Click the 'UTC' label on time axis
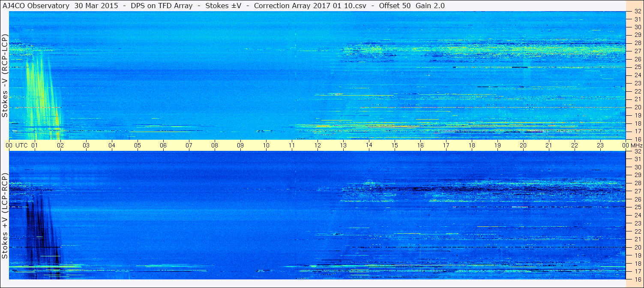 [x=21, y=145]
